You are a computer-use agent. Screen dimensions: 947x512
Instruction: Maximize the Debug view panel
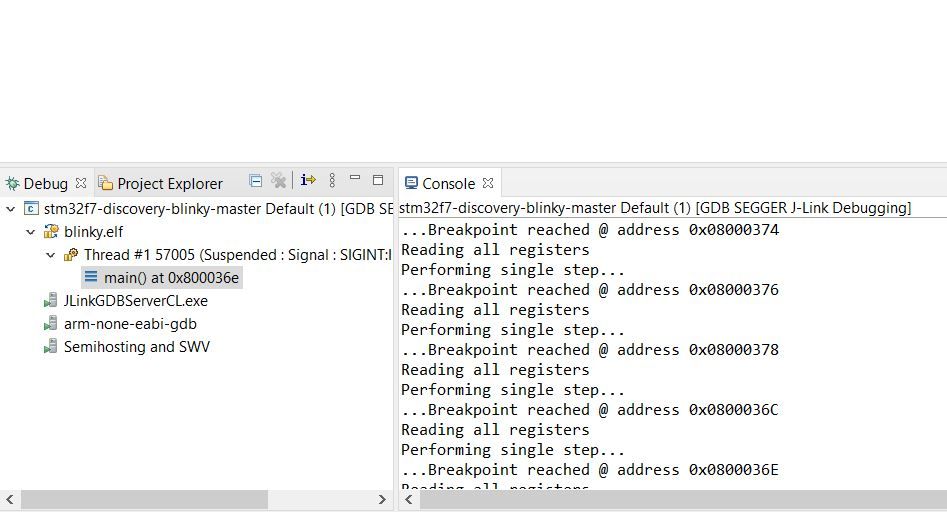pos(378,180)
